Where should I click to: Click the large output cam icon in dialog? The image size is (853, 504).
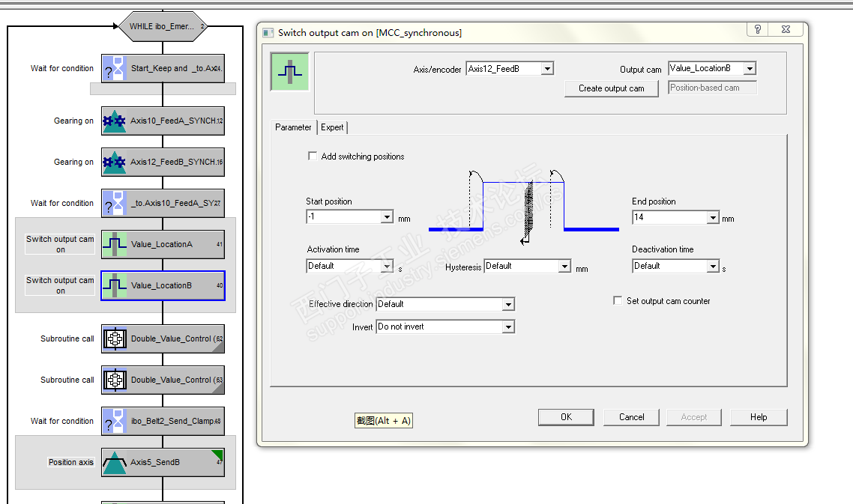[x=290, y=71]
